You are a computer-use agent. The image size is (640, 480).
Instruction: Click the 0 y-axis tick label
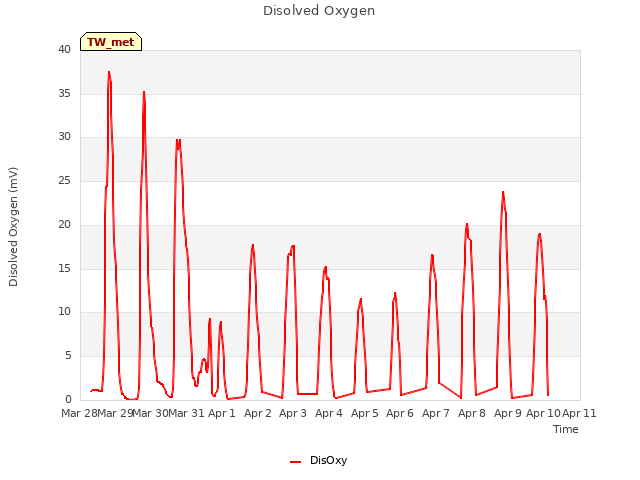68,400
